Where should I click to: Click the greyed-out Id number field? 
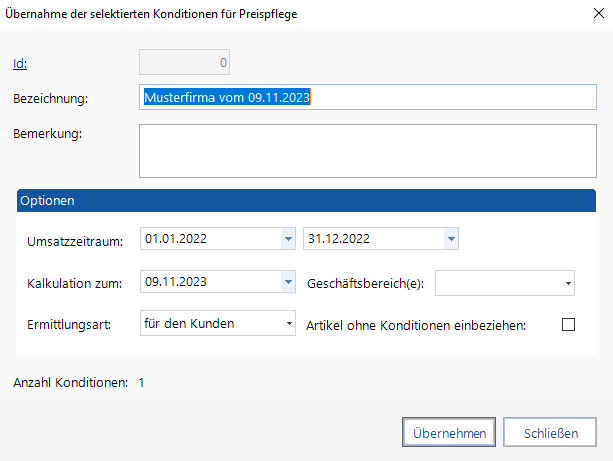[x=186, y=64]
